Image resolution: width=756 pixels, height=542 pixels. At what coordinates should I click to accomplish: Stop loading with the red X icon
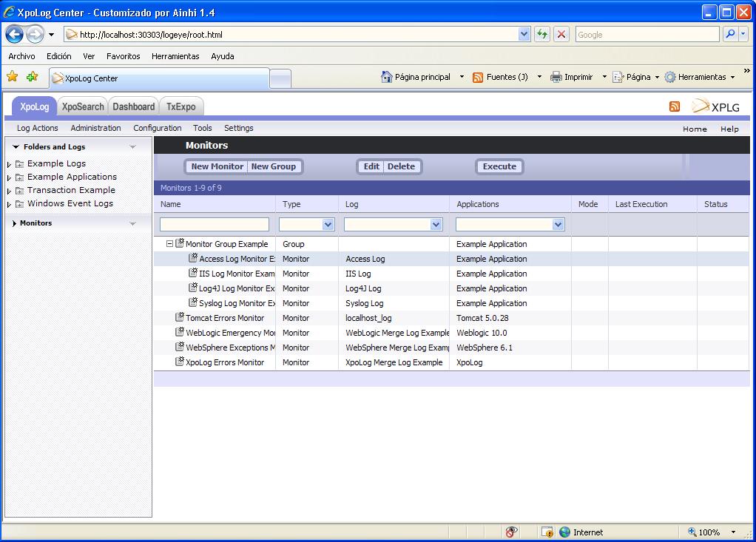click(x=561, y=34)
